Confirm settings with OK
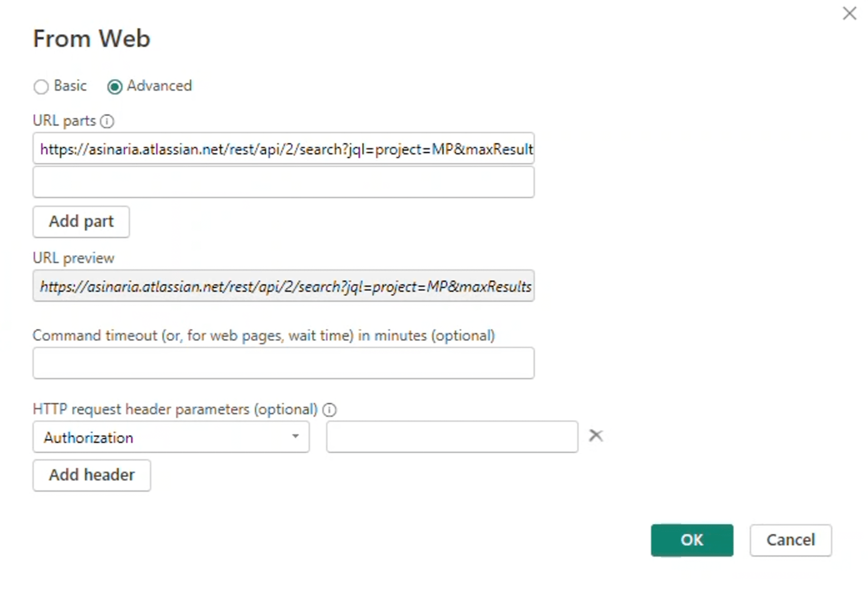868x589 pixels. pyautogui.click(x=691, y=540)
